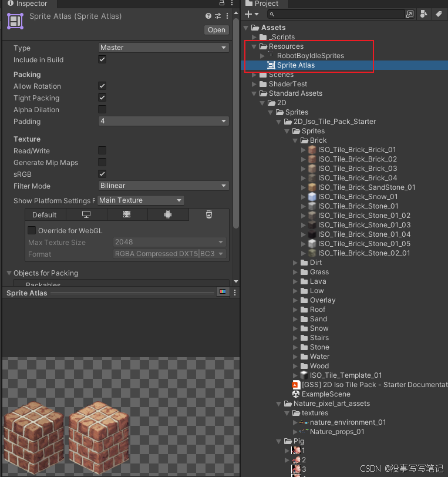Open the Sprite Atlas component kebab menu

227,16
